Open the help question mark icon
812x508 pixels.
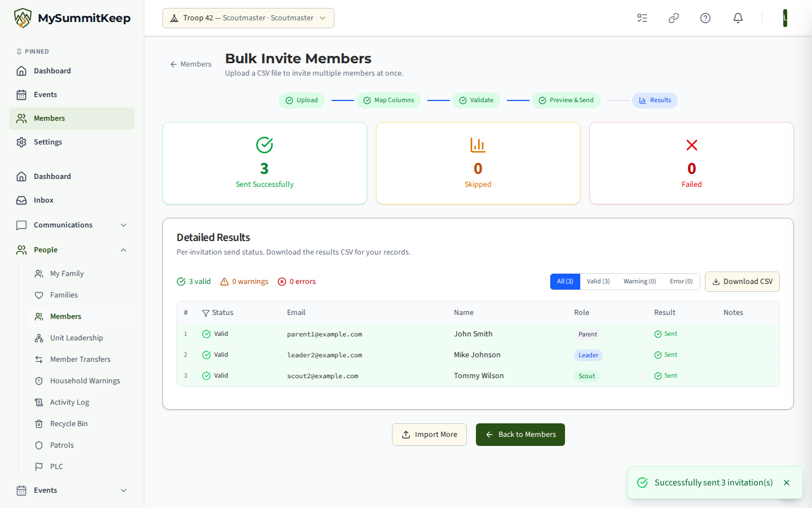tap(705, 18)
